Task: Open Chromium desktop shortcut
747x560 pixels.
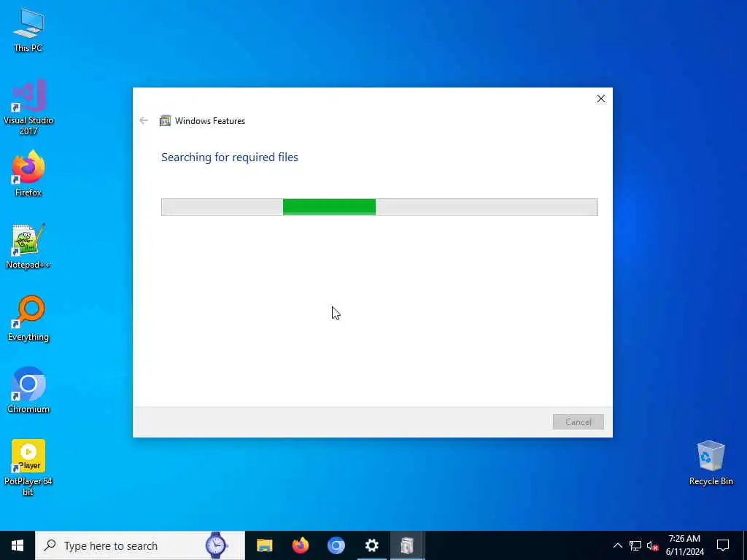Action: tap(28, 390)
